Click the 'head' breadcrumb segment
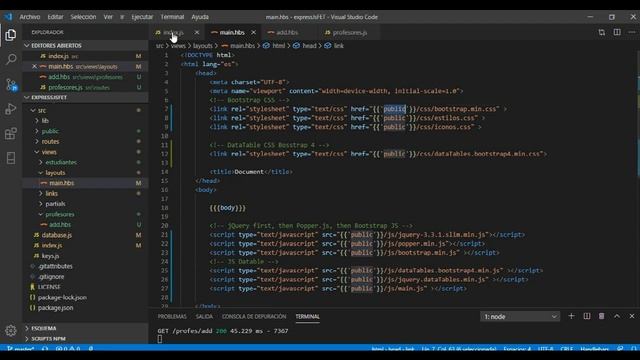This screenshot has height=360, width=640. [x=309, y=46]
